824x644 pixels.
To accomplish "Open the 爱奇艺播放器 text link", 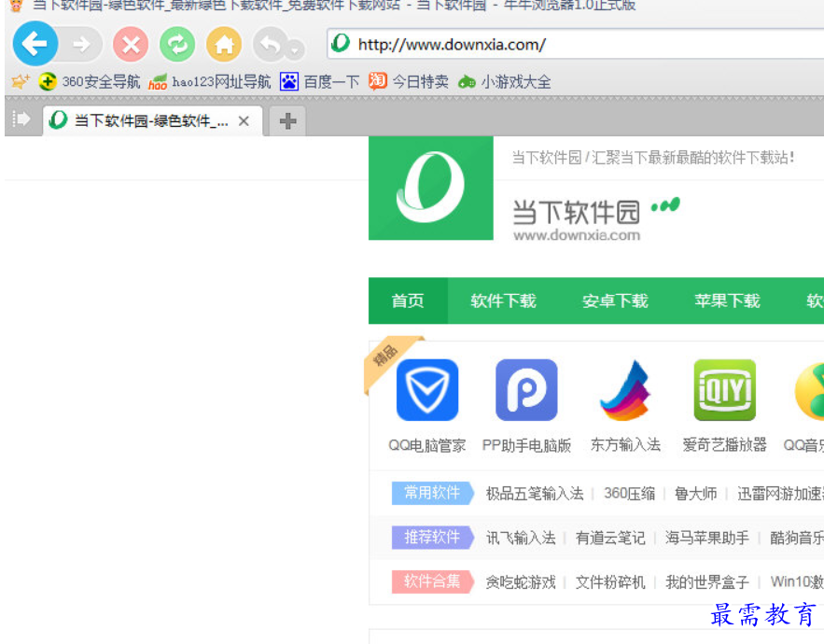I will point(725,445).
